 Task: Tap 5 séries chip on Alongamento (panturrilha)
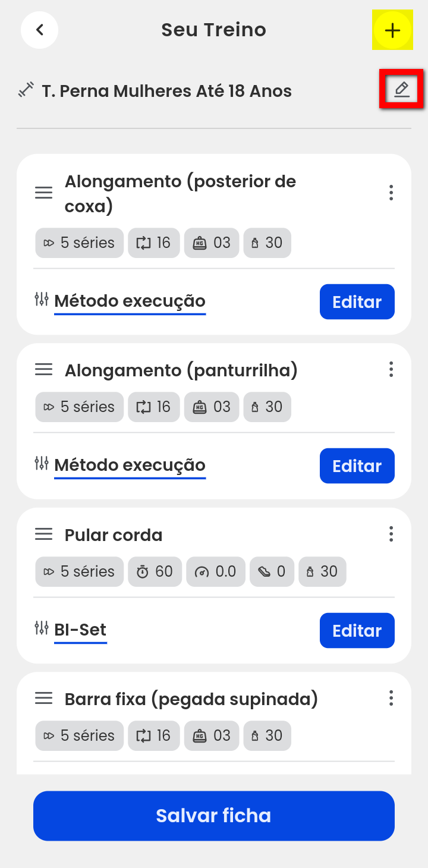coord(80,407)
